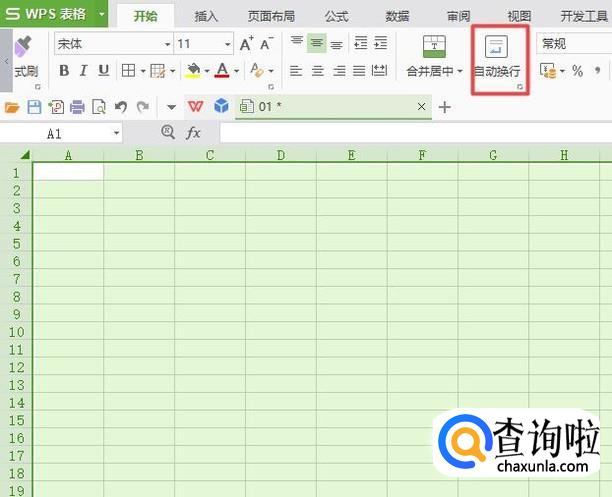Open the WPS 表格 application menu

54,14
